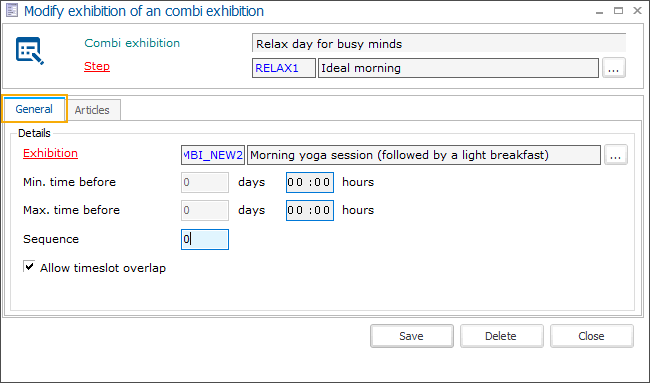
Task: Click the Max. time before days field
Action: [x=205, y=211]
